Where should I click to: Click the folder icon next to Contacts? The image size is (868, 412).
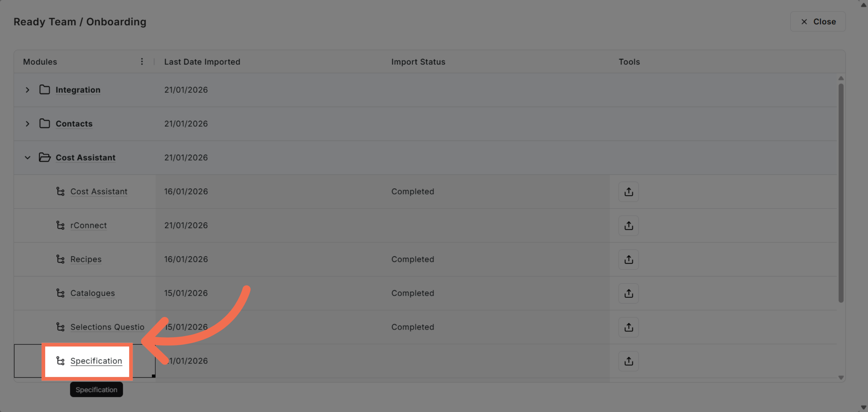click(x=44, y=123)
